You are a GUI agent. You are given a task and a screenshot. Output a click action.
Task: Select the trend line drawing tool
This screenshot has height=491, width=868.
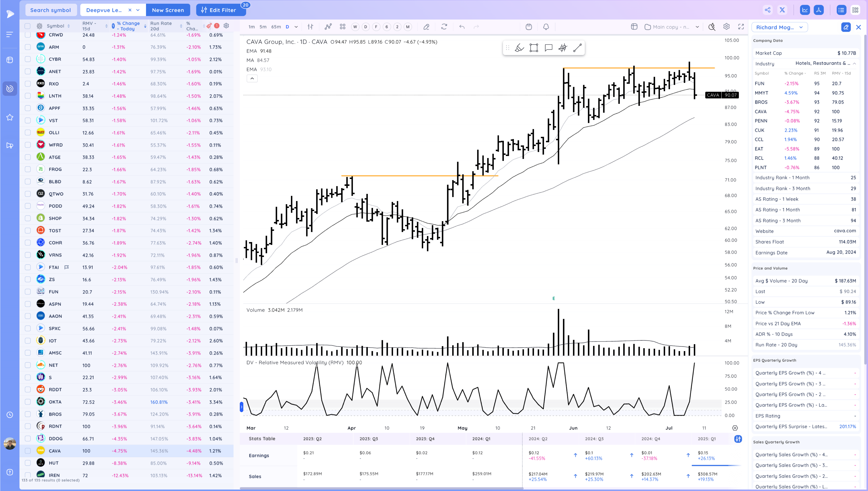577,48
